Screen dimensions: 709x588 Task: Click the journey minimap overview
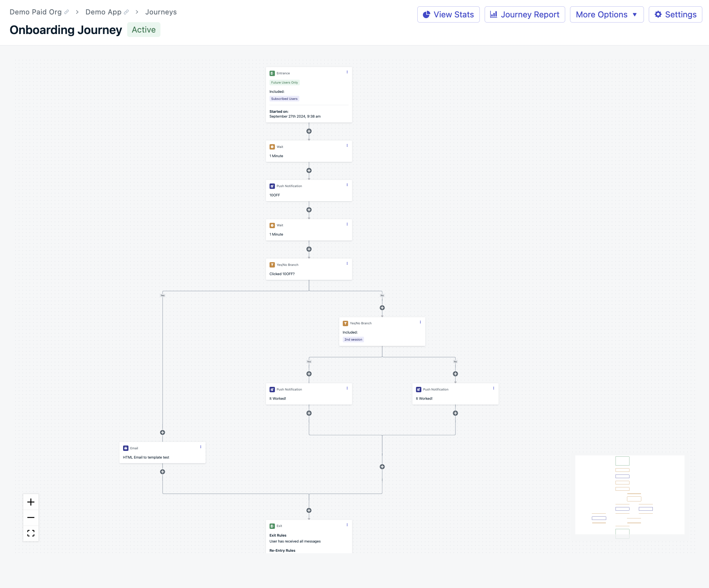(x=630, y=495)
